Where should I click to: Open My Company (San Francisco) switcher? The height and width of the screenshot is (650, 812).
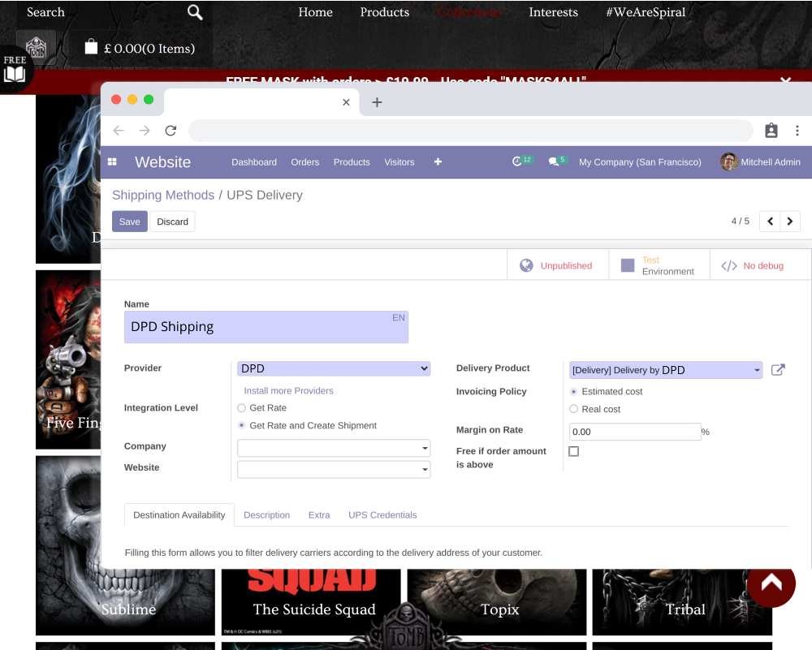click(x=640, y=162)
